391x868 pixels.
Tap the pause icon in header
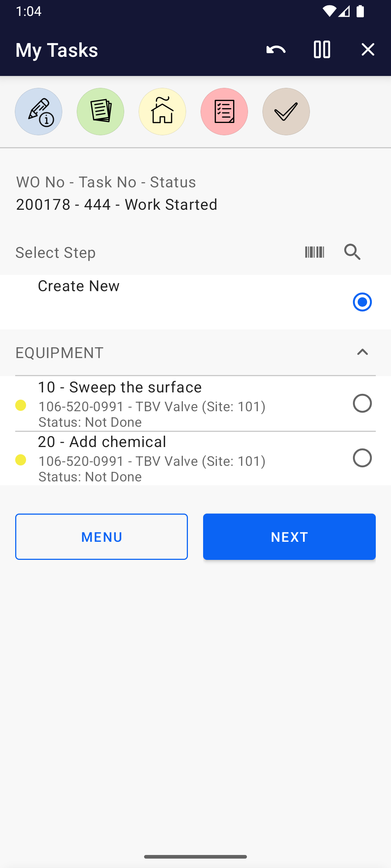click(322, 50)
